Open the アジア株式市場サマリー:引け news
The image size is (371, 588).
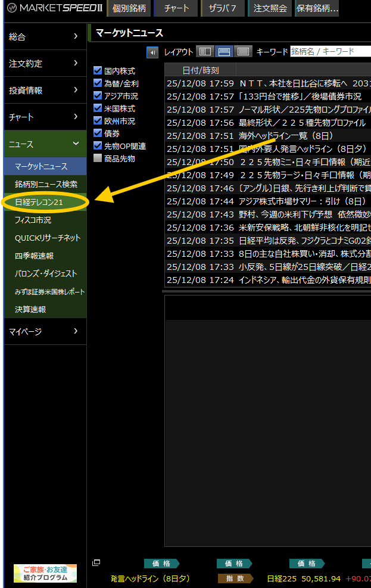point(268,201)
